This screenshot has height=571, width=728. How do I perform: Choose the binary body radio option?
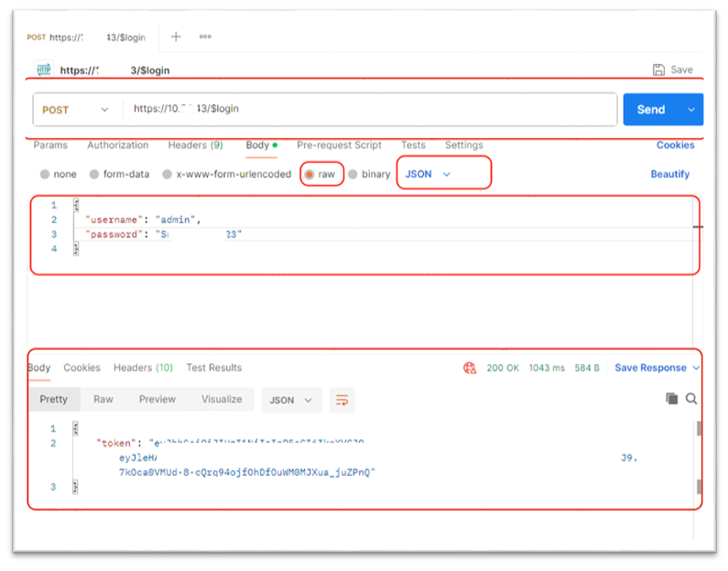pos(353,174)
